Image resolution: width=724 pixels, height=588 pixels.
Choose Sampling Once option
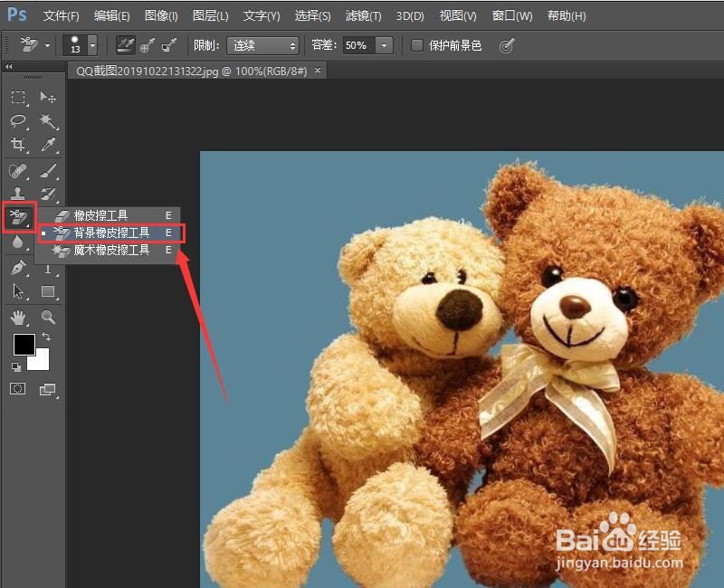pyautogui.click(x=148, y=45)
